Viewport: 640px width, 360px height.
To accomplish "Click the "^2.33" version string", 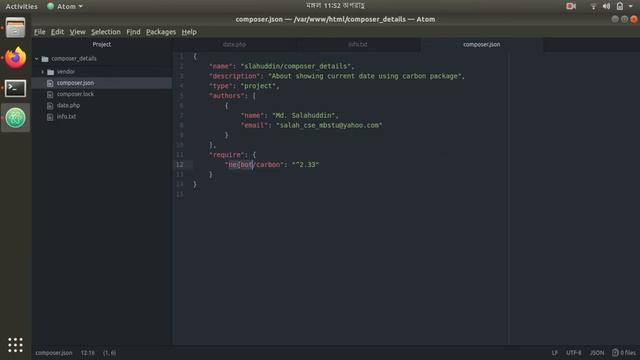I will [x=305, y=164].
